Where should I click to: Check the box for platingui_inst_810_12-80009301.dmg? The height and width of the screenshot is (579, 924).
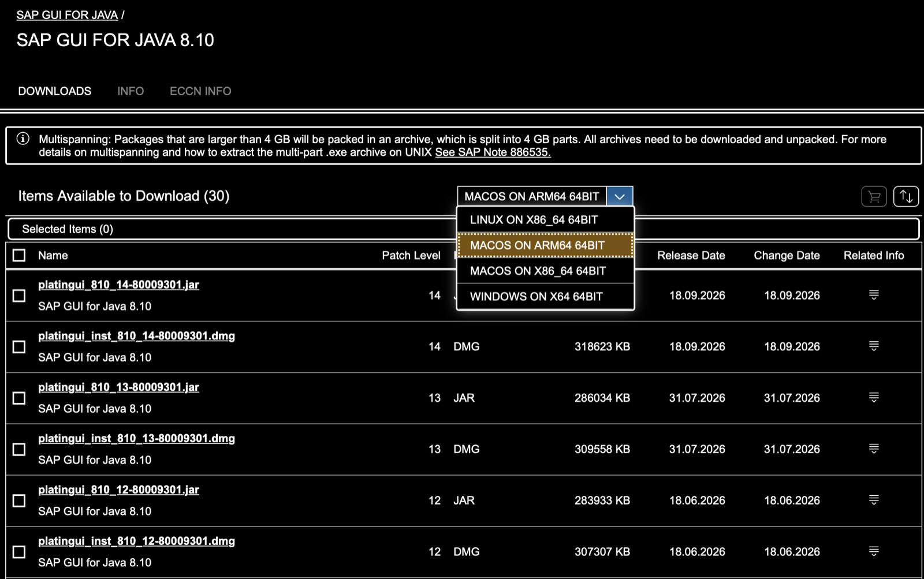(19, 552)
